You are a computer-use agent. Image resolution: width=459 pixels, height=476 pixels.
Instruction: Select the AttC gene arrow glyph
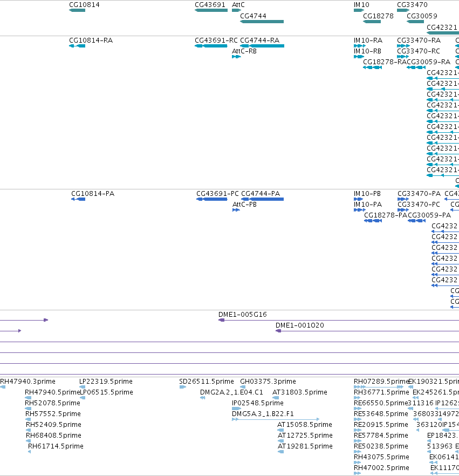(236, 10)
